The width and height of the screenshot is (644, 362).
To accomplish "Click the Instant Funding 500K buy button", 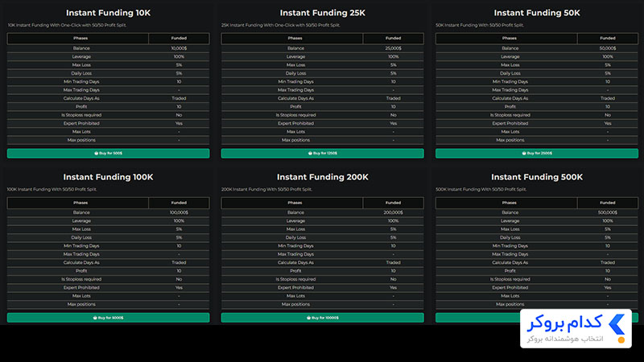I will coord(477,318).
